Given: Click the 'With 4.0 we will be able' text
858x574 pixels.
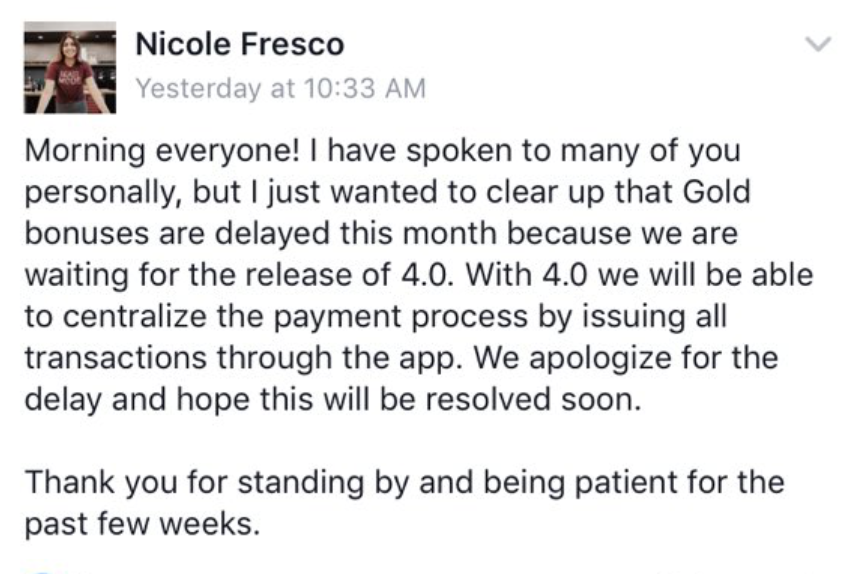Looking at the screenshot, I should coord(639,275).
